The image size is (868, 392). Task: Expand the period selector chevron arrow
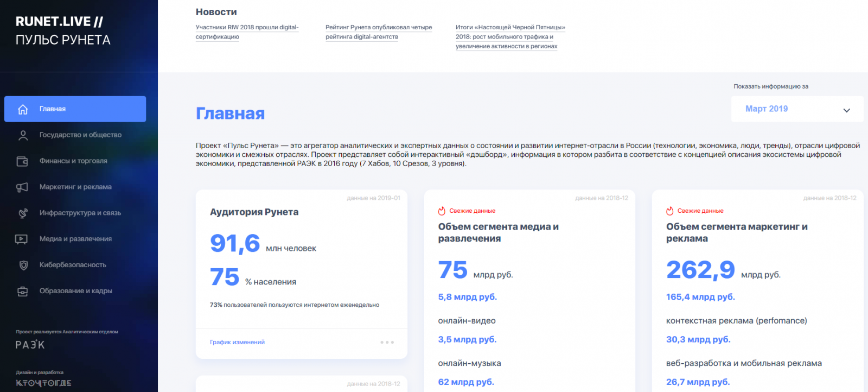point(846,110)
